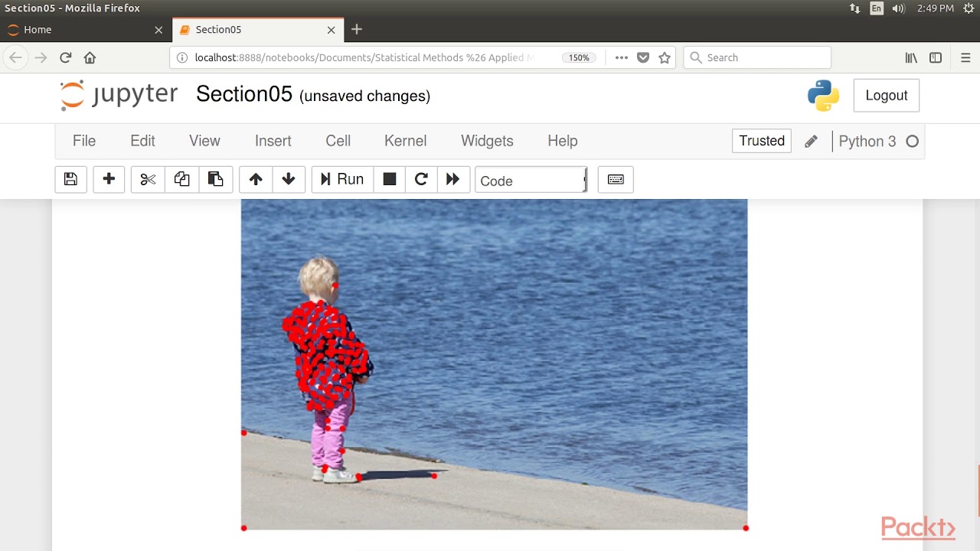This screenshot has height=551, width=980.
Task: Click the Jupyter logo
Action: [119, 95]
